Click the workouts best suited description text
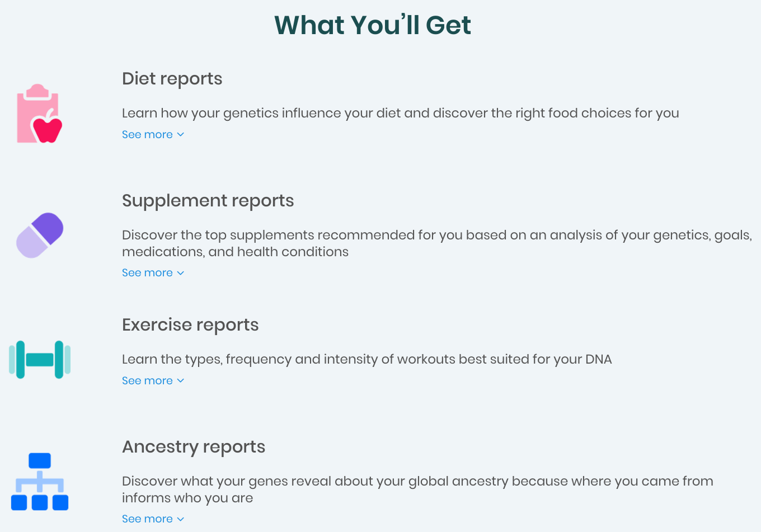The image size is (761, 532). (x=367, y=359)
